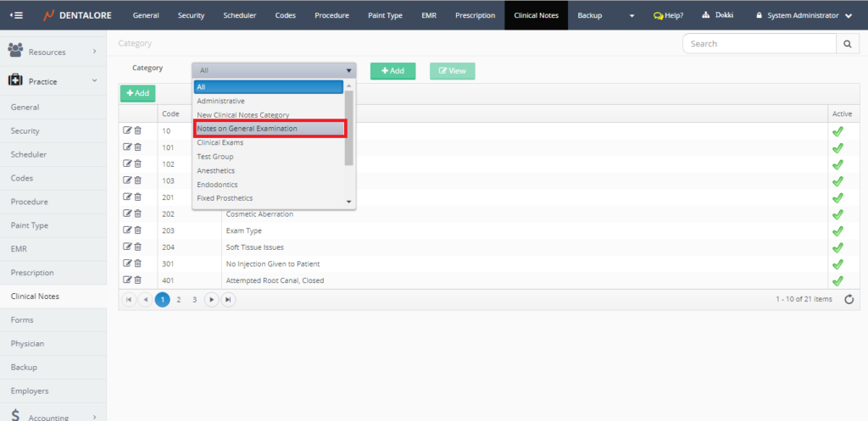Click the search magnifier icon
Viewport: 868px width, 421px height.
pyautogui.click(x=847, y=44)
